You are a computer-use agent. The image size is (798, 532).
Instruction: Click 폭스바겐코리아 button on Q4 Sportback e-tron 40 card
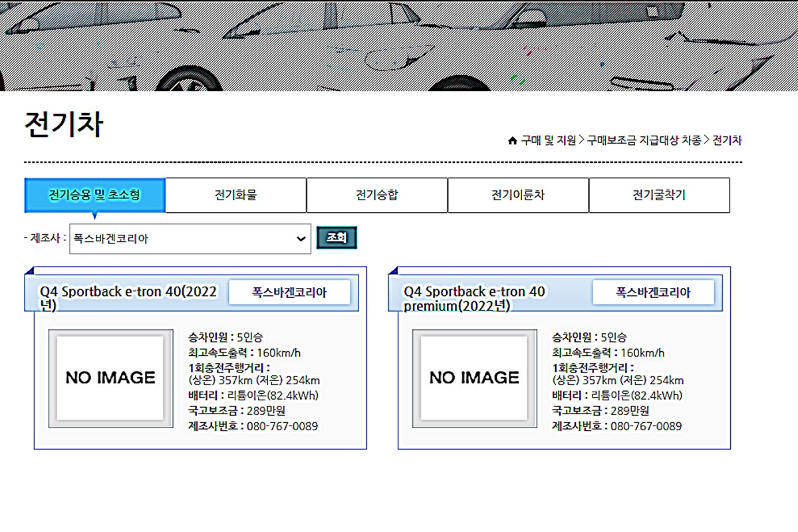(x=289, y=293)
